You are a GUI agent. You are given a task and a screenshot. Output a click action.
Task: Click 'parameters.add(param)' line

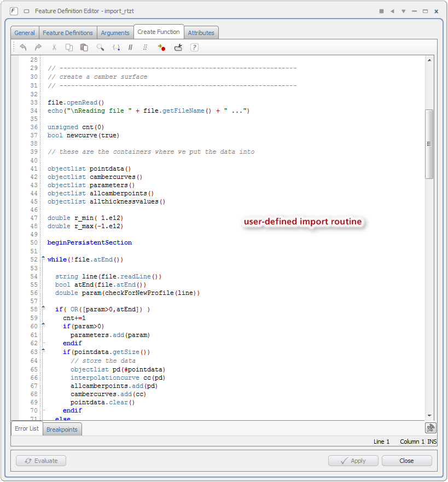coord(110,335)
